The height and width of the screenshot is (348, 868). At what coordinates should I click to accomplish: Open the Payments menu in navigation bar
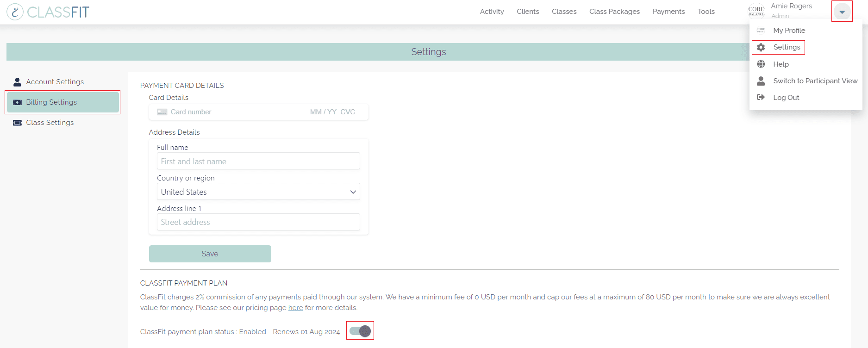click(x=668, y=12)
